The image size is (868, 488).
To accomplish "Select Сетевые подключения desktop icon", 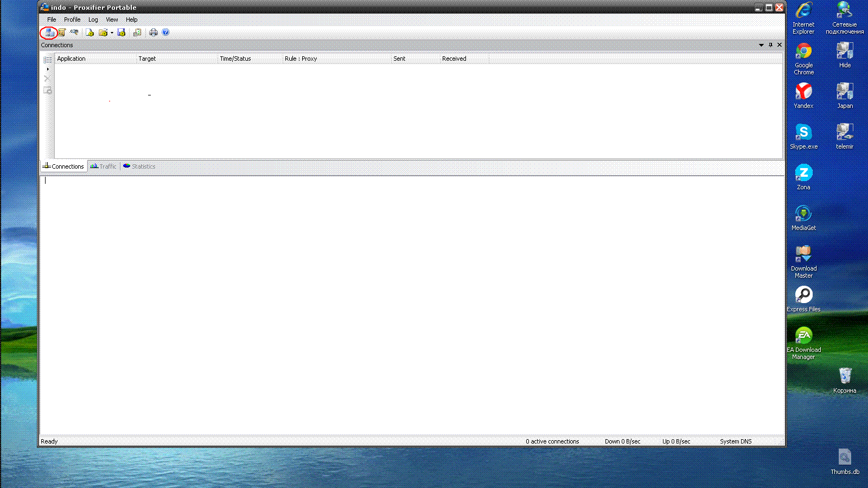I will tap(845, 18).
